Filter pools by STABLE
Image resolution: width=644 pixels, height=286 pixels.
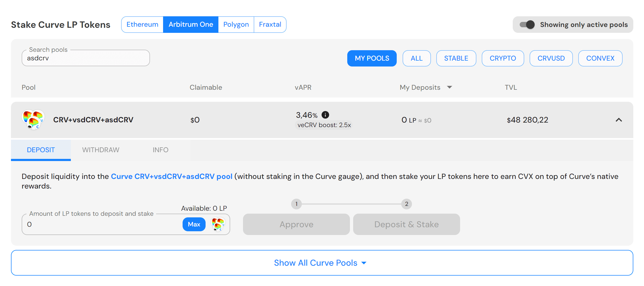[456, 58]
